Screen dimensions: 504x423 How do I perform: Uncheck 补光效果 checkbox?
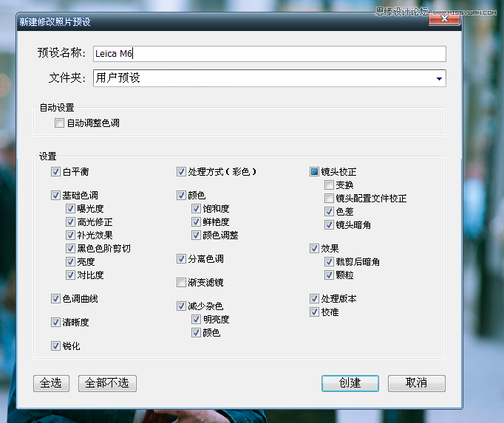[70, 235]
